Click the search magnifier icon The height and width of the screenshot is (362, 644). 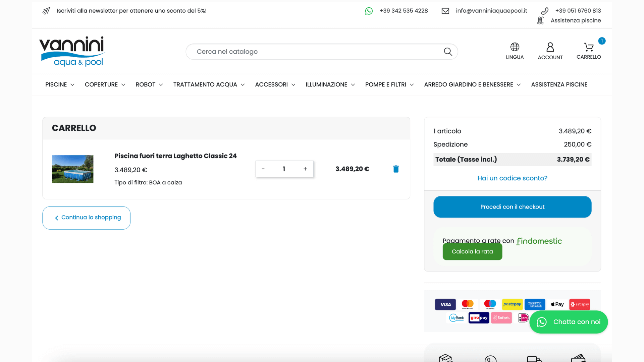click(x=448, y=52)
